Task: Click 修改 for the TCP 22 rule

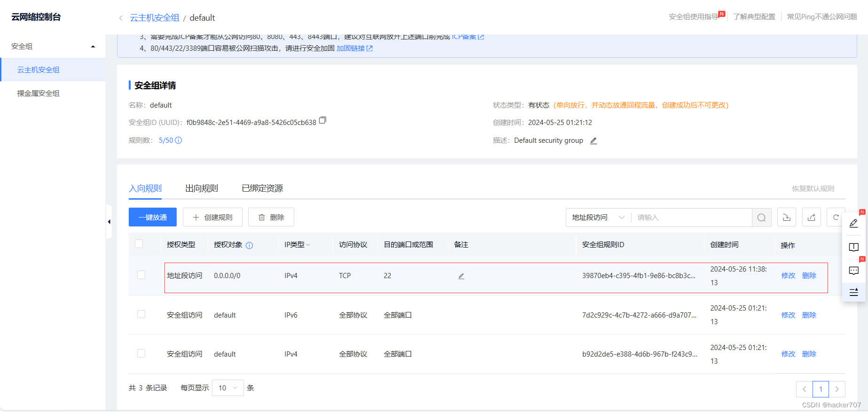Action: point(788,276)
